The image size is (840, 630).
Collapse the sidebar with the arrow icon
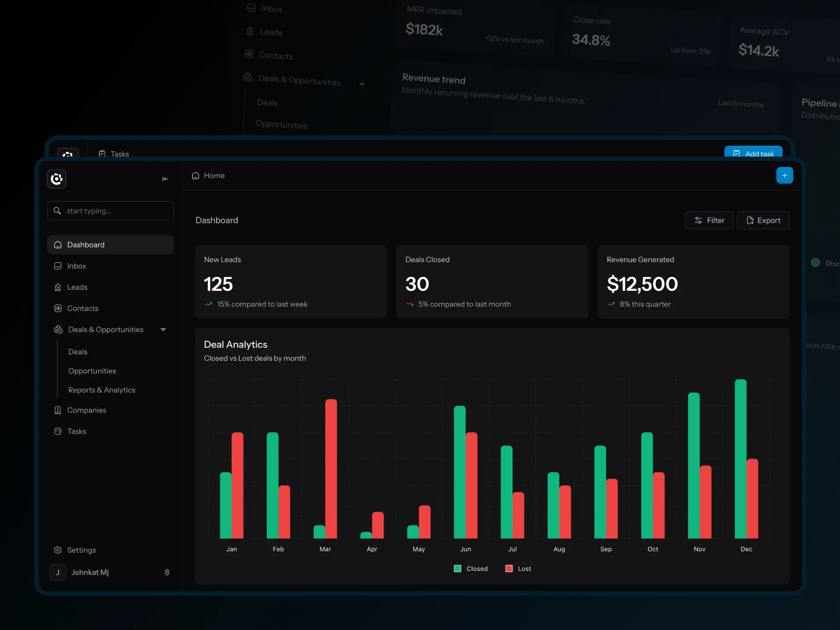click(165, 179)
